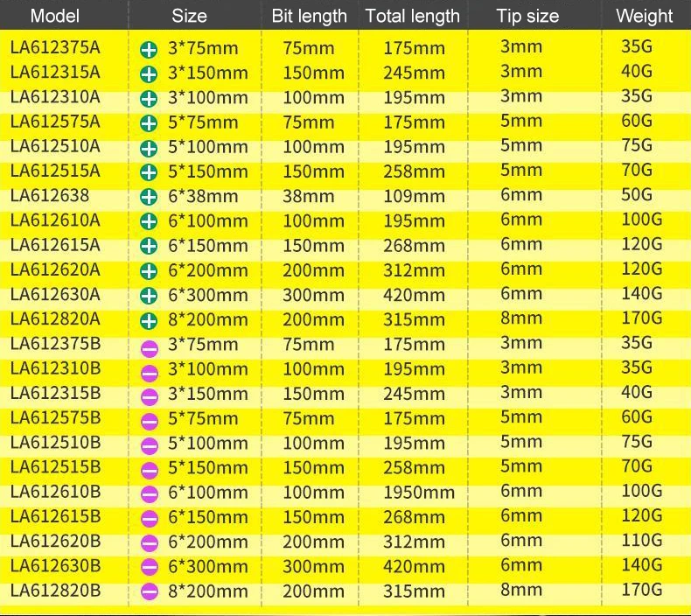The image size is (691, 616).
Task: Click the purple minus icon in LA612315B row
Action: pos(150,397)
